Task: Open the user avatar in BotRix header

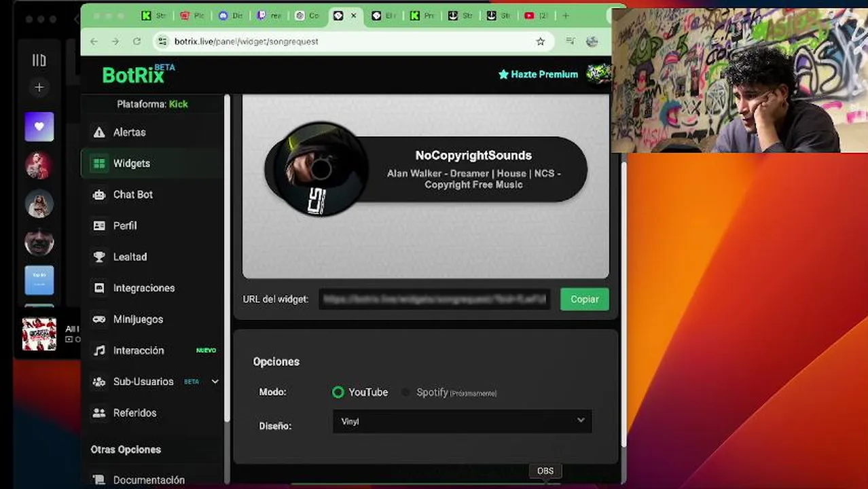Action: 598,74
